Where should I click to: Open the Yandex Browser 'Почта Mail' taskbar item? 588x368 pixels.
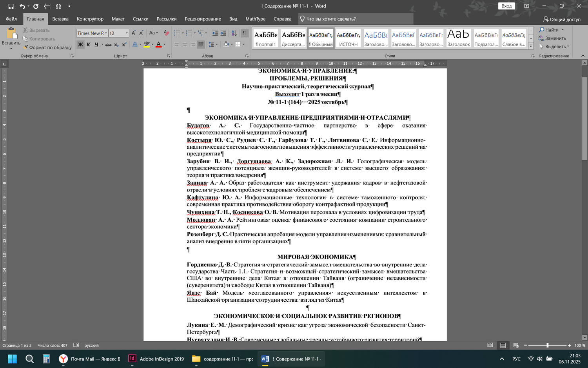[90, 359]
